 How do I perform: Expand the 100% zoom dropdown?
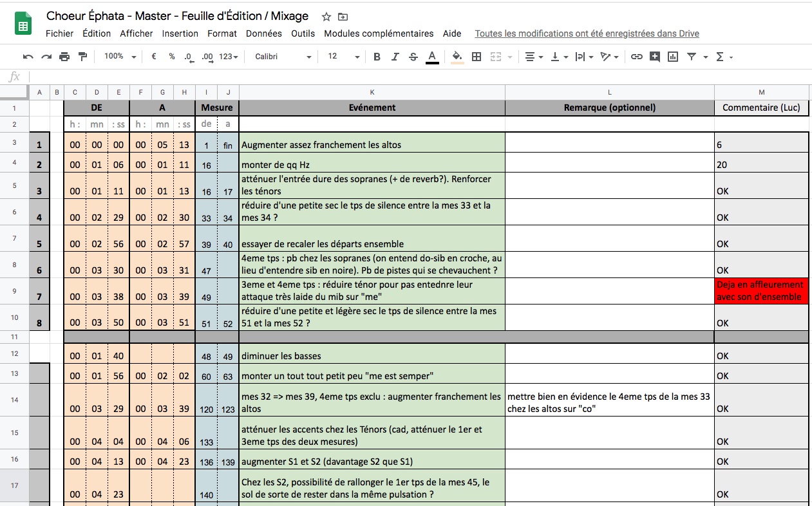[120, 57]
